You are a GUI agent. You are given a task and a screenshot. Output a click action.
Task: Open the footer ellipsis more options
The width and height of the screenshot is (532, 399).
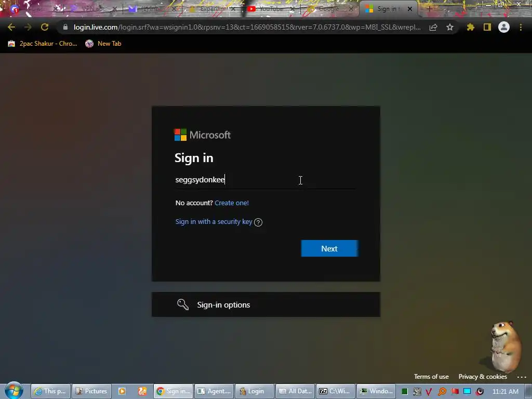(x=522, y=377)
